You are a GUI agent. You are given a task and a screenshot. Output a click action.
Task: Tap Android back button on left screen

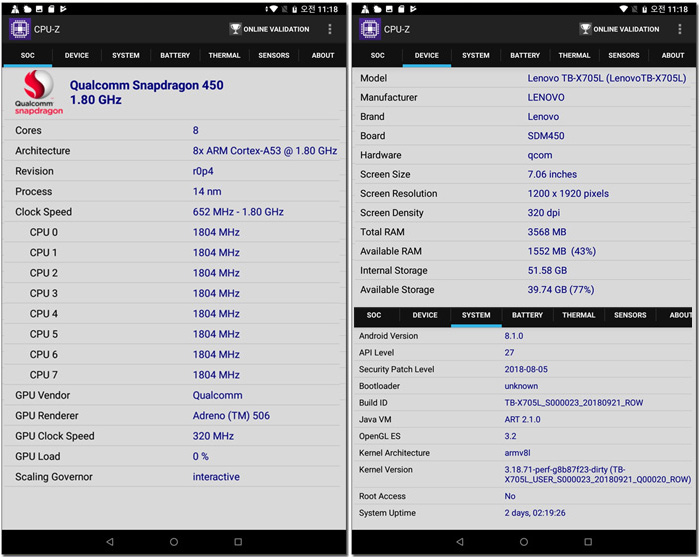pos(110,542)
